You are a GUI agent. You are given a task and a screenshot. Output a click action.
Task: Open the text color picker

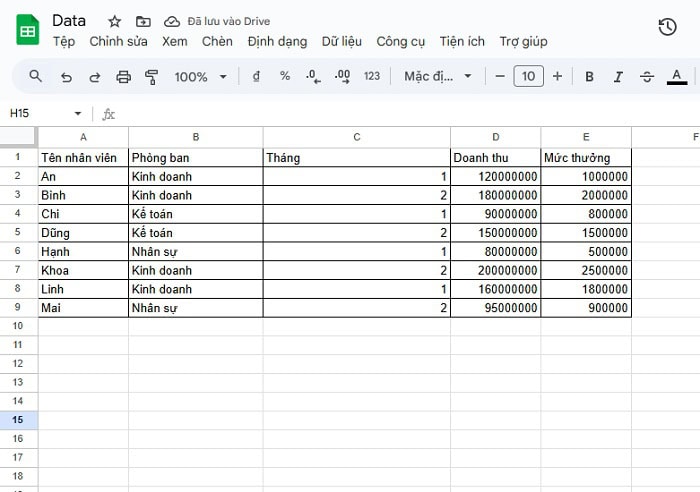(677, 76)
